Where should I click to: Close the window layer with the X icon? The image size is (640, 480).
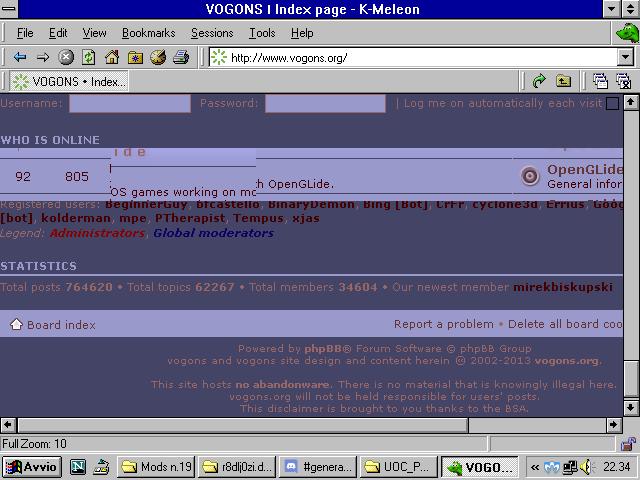(x=623, y=80)
